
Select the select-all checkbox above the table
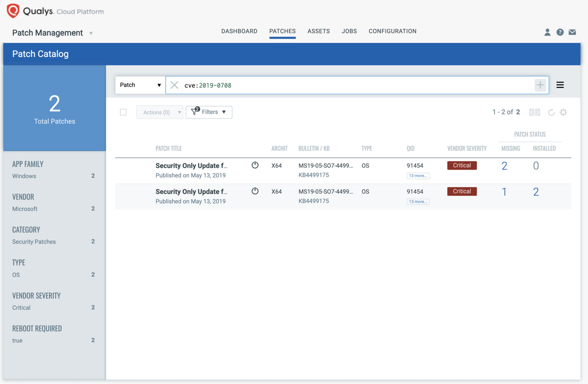click(x=123, y=112)
